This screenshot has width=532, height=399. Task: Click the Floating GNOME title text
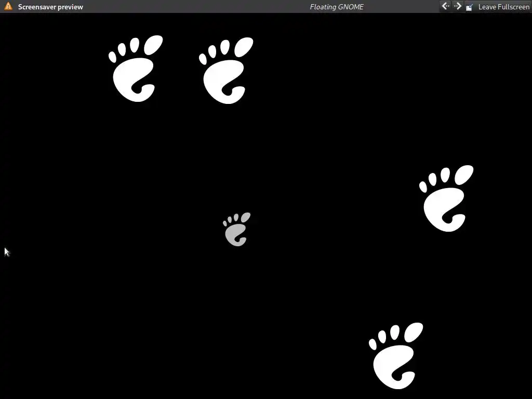(x=337, y=7)
